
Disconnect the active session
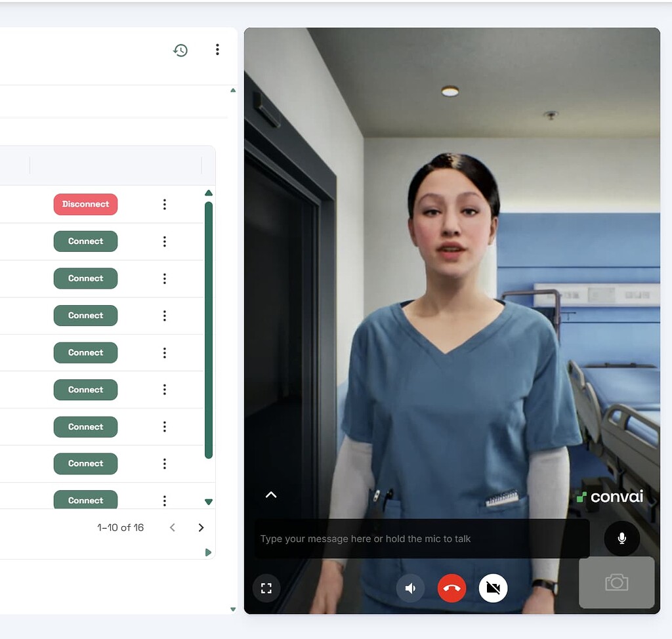[x=85, y=204]
